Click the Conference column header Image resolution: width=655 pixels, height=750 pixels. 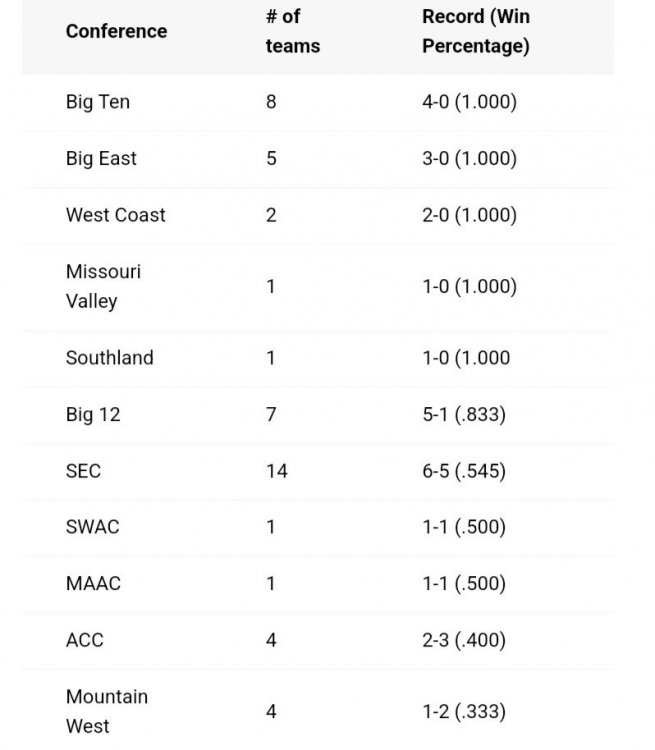(116, 31)
